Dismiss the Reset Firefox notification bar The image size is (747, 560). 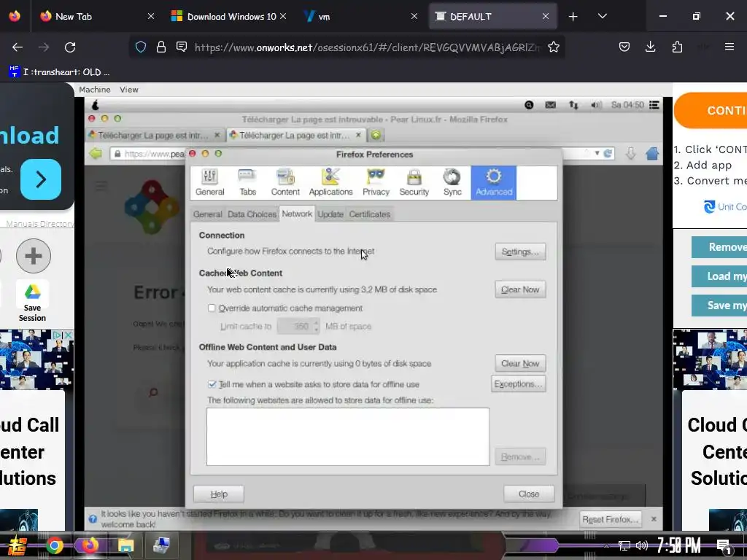click(x=654, y=519)
